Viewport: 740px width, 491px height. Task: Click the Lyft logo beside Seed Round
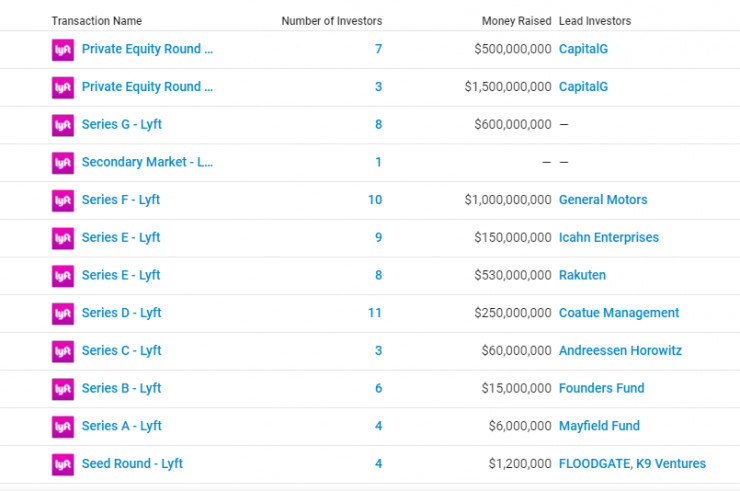point(63,464)
